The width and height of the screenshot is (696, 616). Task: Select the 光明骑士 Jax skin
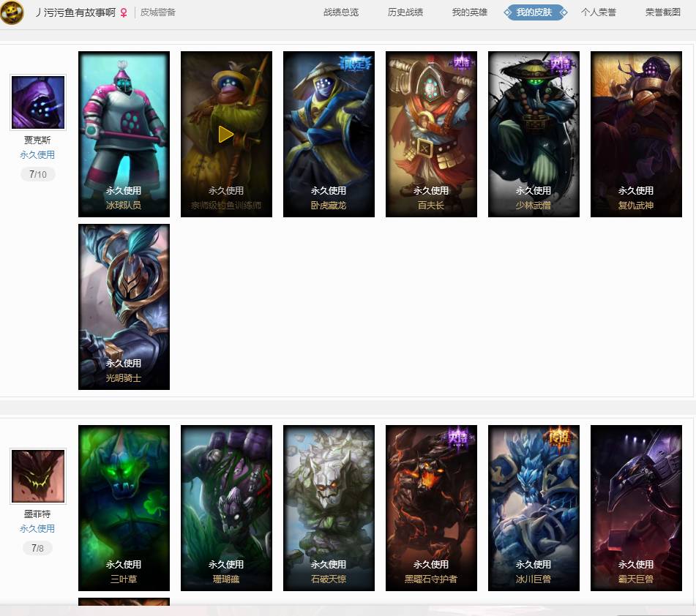point(124,307)
